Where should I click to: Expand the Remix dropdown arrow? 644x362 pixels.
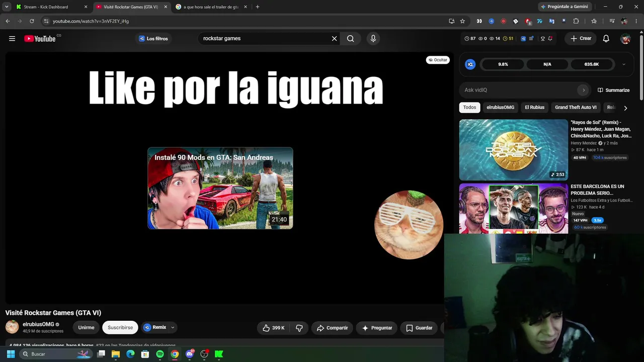(x=173, y=327)
